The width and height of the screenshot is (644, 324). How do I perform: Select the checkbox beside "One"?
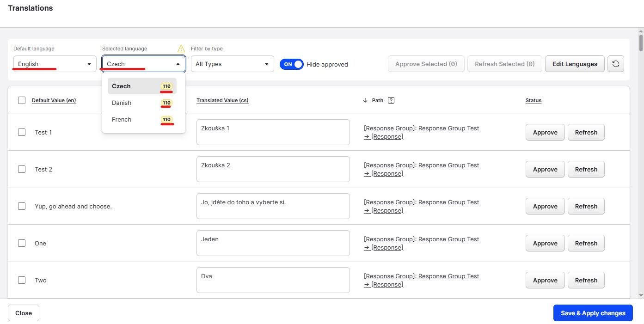tap(22, 243)
